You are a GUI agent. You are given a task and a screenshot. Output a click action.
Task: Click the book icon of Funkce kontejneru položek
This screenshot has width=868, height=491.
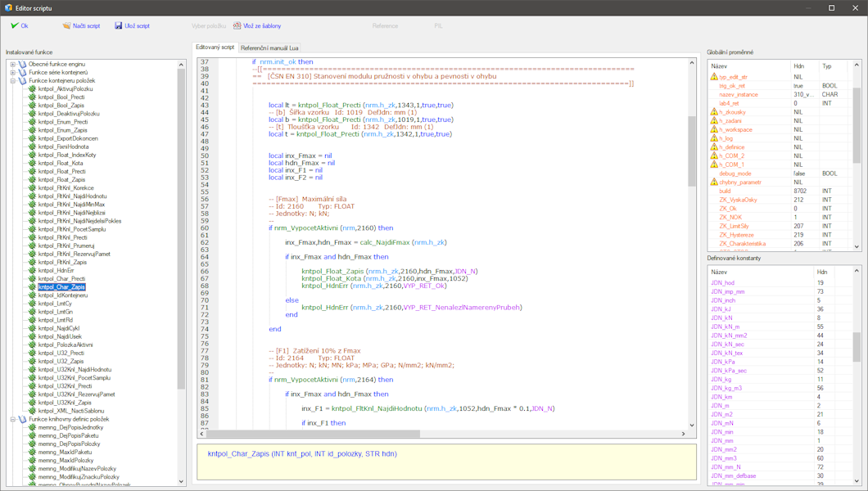[x=23, y=81]
